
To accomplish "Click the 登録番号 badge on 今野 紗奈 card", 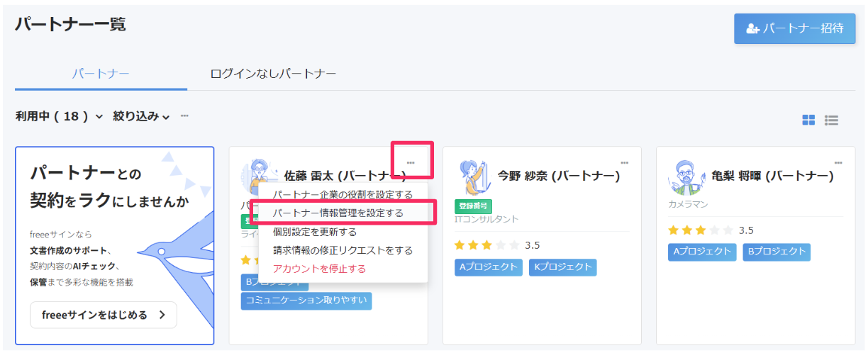I will point(474,207).
